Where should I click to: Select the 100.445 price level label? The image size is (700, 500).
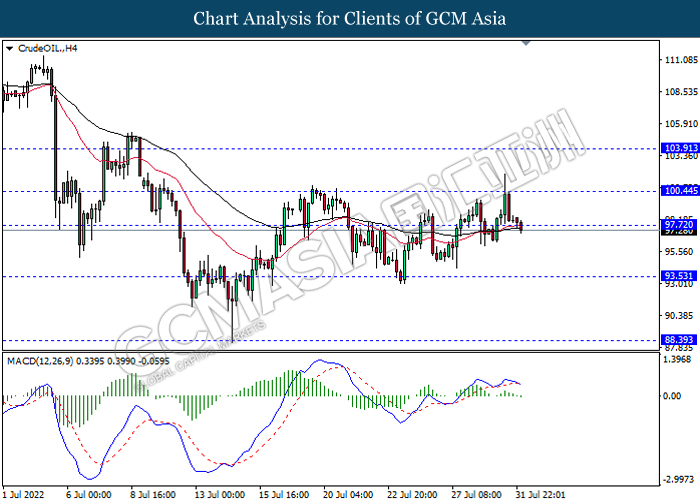(679, 191)
